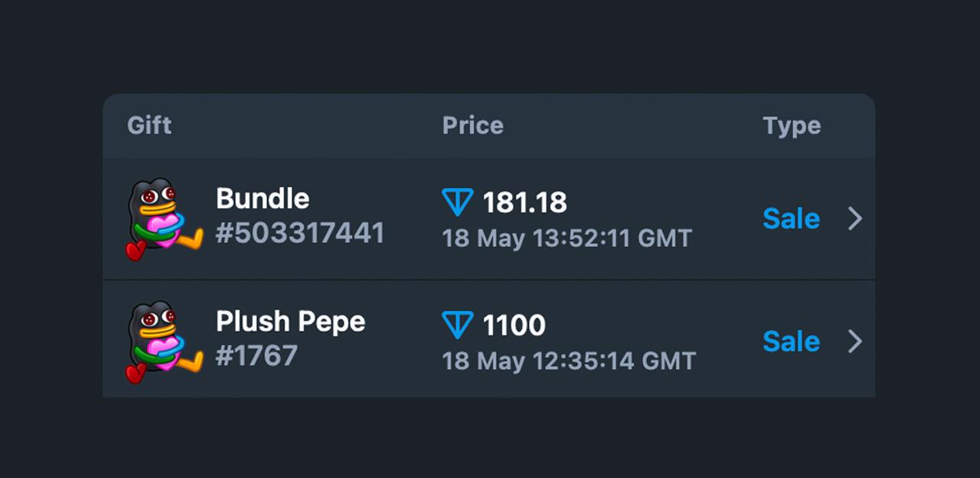
Task: Select the 181.18 price value
Action: [x=525, y=203]
